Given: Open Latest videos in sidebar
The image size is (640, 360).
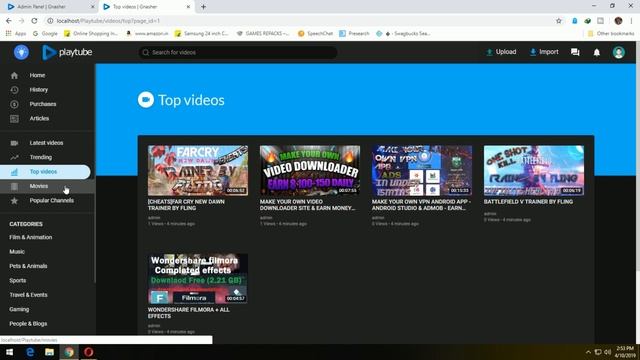Looking at the screenshot, I should click(46, 143).
